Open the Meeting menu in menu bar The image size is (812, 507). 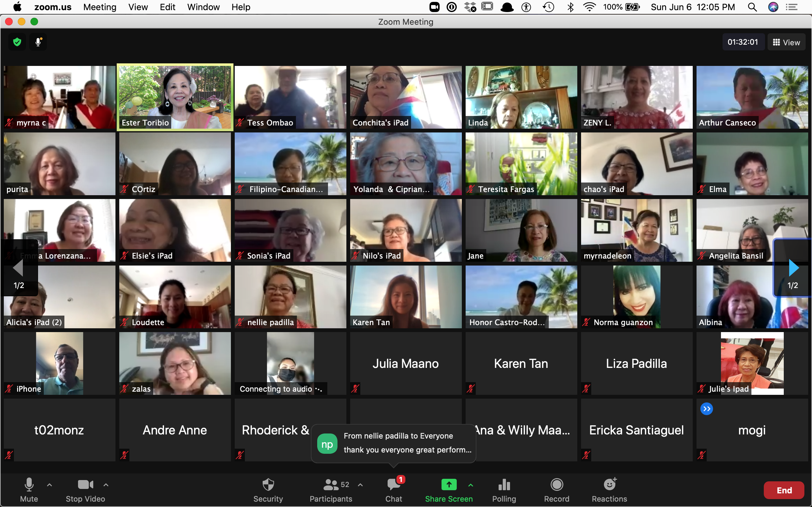pos(100,7)
